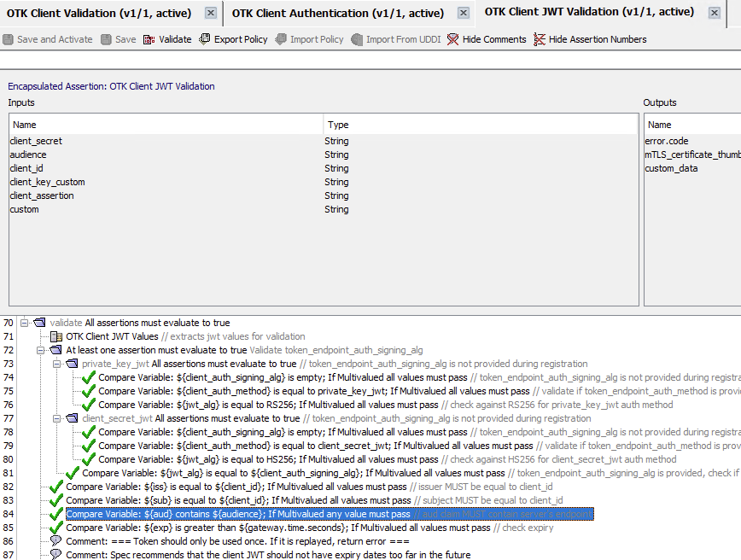Select the client_key_custom input row
This screenshot has width=741, height=560.
(324, 182)
